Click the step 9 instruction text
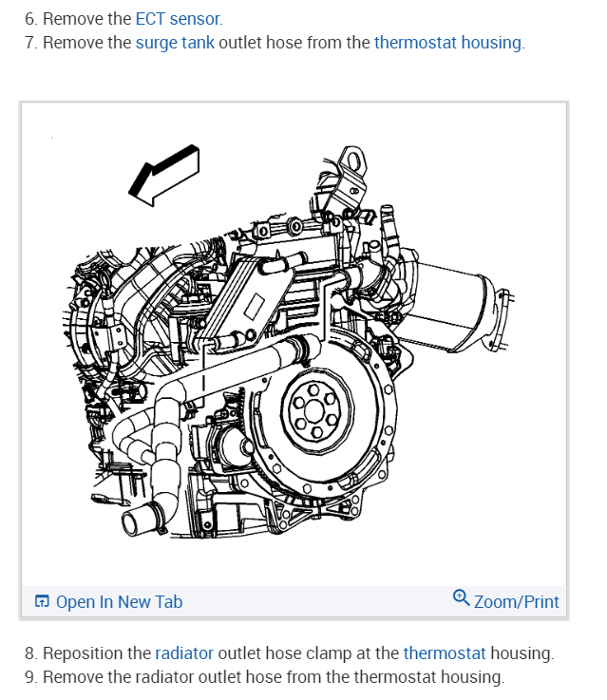 click(265, 677)
